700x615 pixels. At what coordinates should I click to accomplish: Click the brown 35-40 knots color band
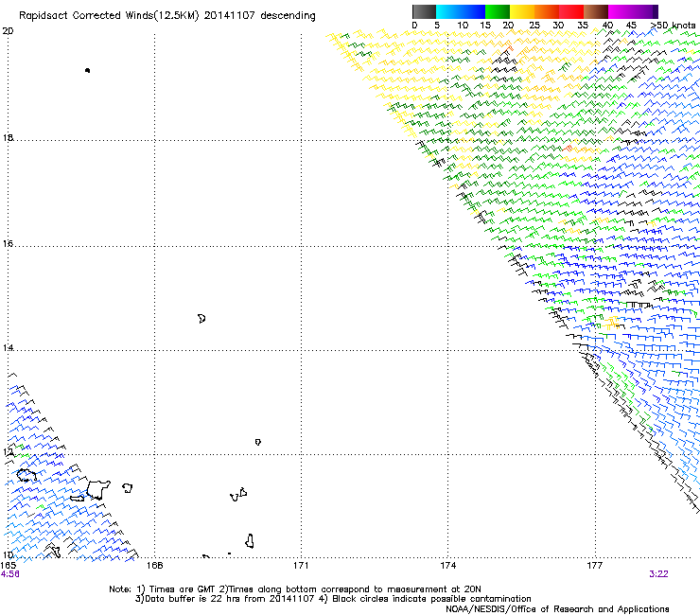pos(596,11)
